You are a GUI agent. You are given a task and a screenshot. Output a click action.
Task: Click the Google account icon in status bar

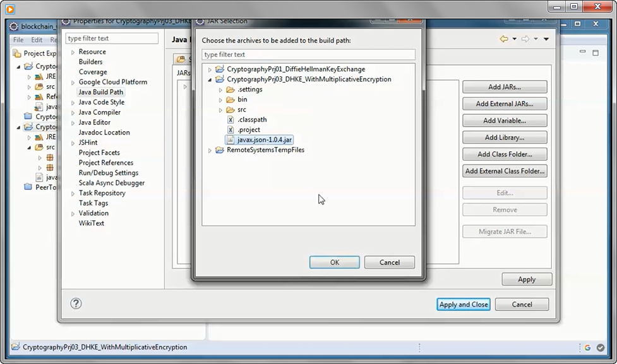[x=587, y=347]
